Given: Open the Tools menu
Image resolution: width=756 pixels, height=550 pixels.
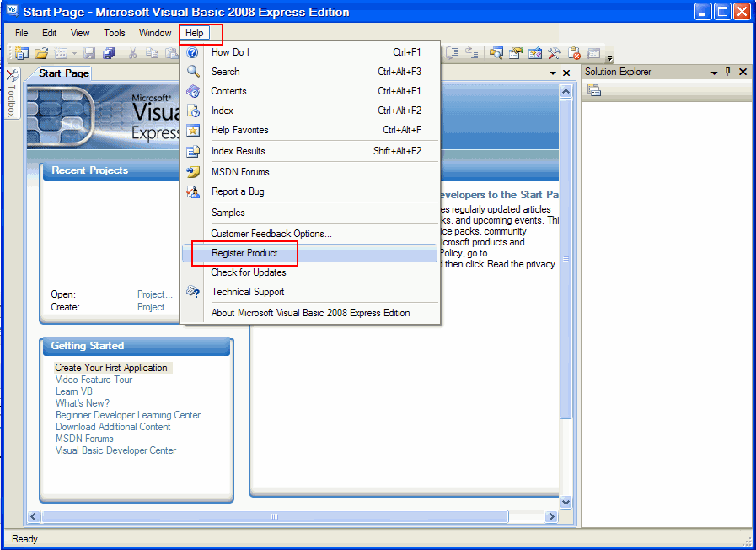Looking at the screenshot, I should point(115,33).
